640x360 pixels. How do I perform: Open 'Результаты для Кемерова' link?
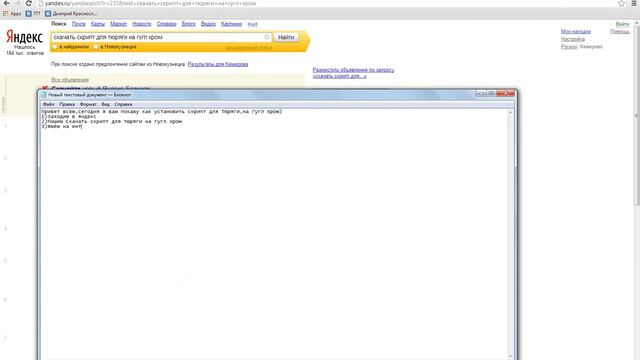(218, 64)
